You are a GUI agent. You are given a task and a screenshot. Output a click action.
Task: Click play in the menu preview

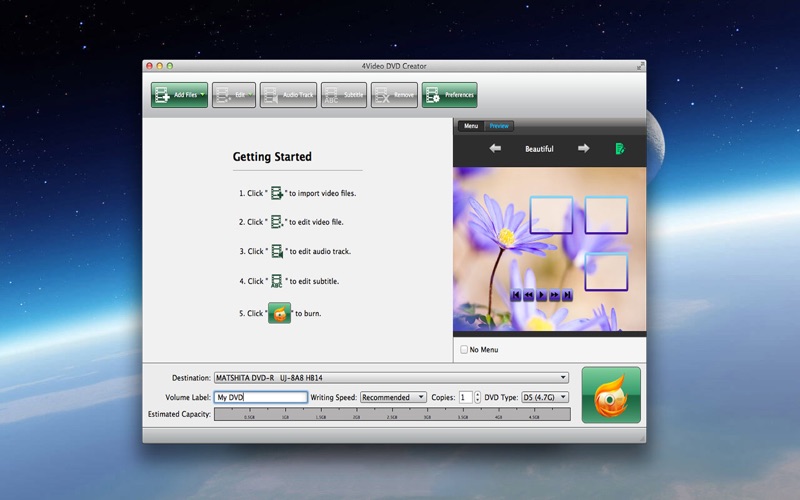pos(541,295)
